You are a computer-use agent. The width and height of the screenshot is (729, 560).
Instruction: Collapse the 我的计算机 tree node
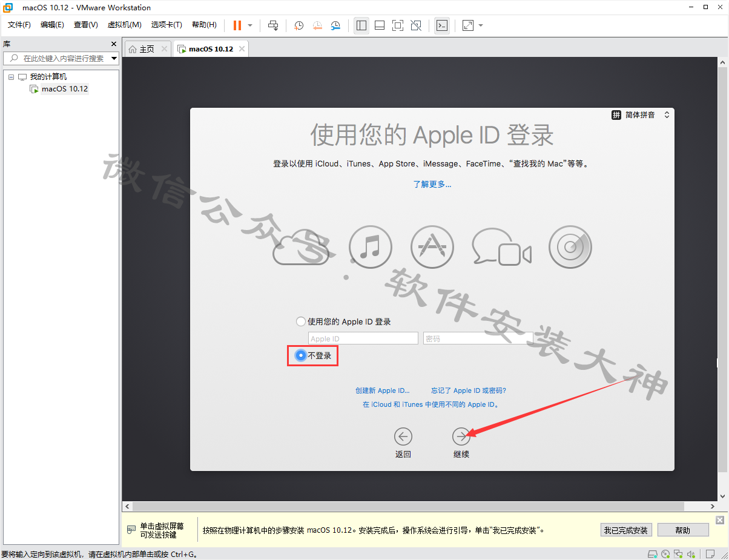[11, 77]
